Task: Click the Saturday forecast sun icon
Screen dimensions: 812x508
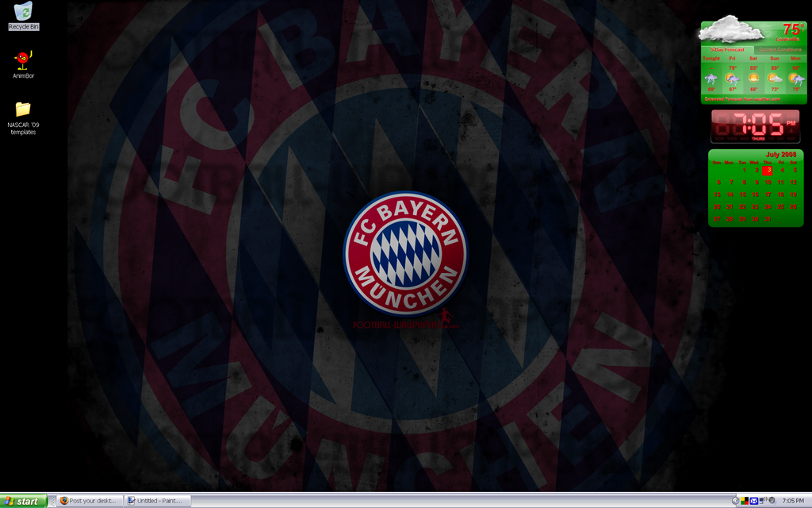Action: pos(753,79)
